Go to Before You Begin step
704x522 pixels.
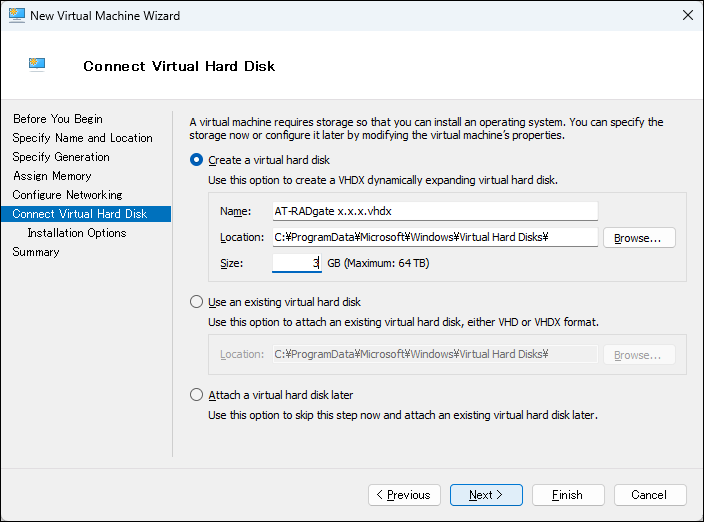[57, 119]
